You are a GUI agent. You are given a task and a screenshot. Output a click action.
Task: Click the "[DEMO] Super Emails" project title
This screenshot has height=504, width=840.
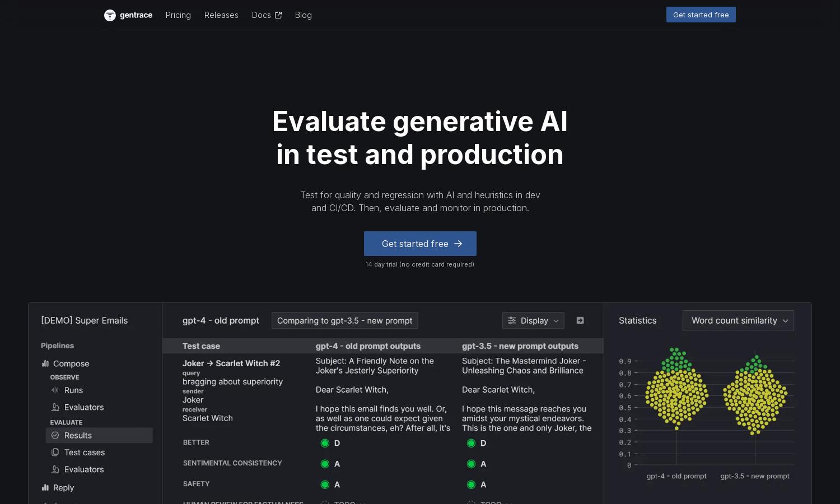tap(85, 320)
